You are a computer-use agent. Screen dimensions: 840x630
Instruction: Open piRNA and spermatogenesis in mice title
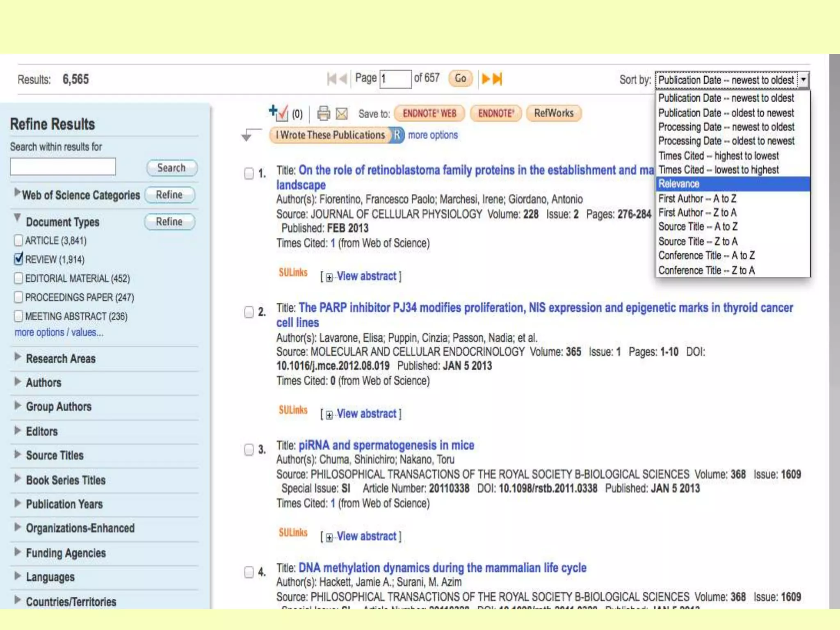coord(386,445)
